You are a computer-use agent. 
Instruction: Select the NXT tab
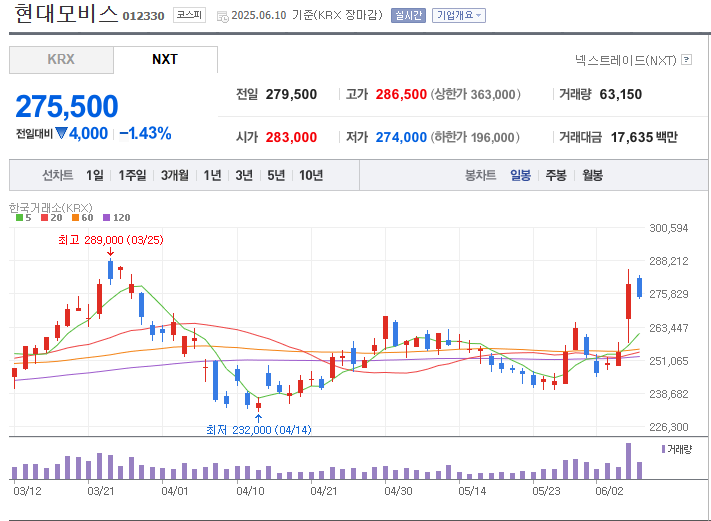(165, 59)
